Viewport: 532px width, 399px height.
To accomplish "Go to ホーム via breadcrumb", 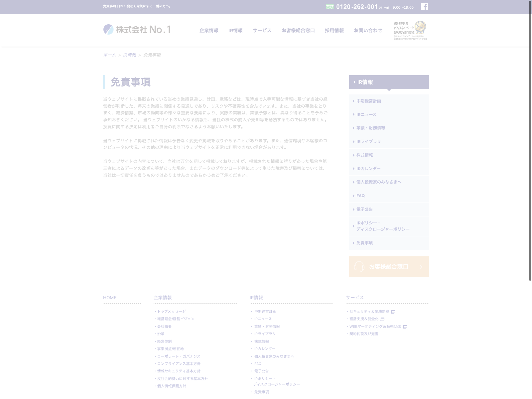I will coord(109,55).
